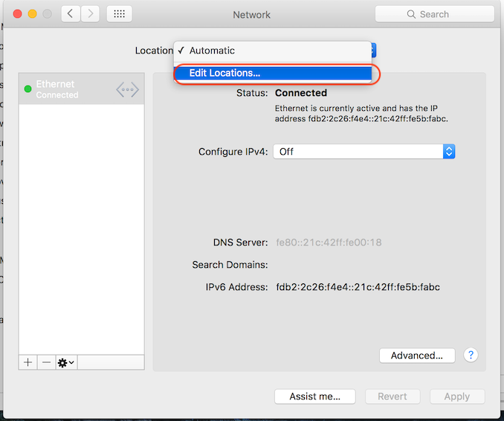Select the Ethernet Connected service row
Image resolution: width=504 pixels, height=421 pixels.
pyautogui.click(x=82, y=89)
